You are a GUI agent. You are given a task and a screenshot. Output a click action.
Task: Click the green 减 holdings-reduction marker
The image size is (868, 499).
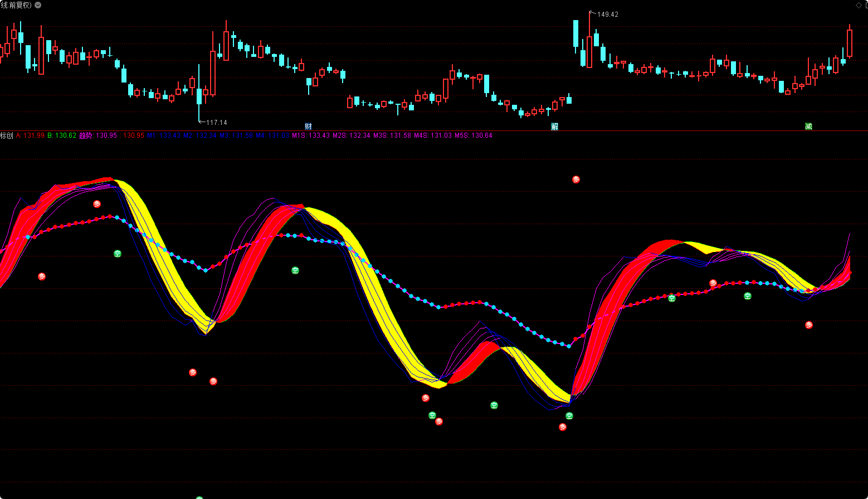808,127
